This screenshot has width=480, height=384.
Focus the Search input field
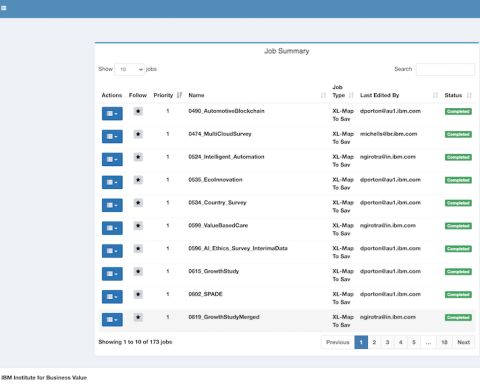(x=445, y=69)
